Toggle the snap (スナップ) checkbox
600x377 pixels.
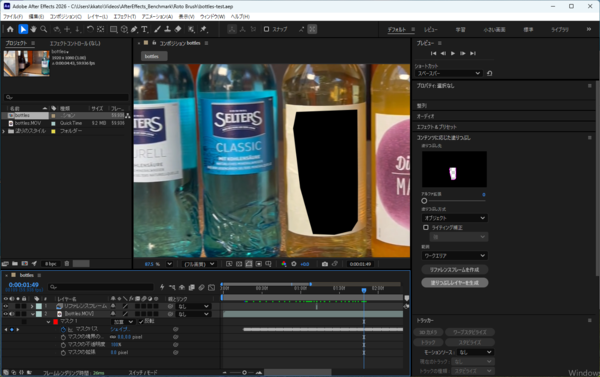tap(266, 29)
